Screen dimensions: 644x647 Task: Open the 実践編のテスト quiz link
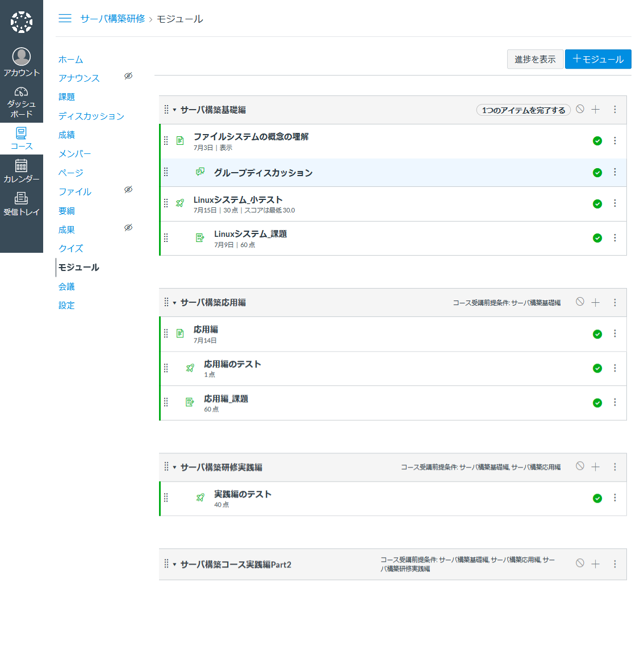242,494
